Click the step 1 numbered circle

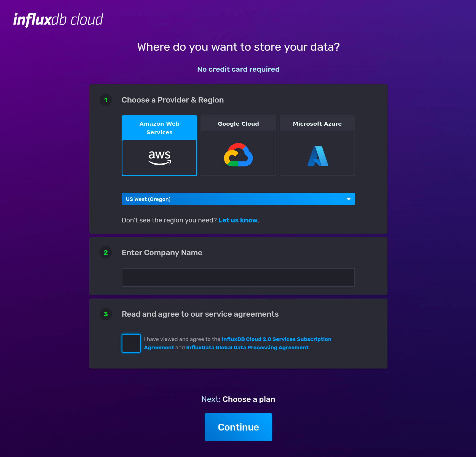106,100
